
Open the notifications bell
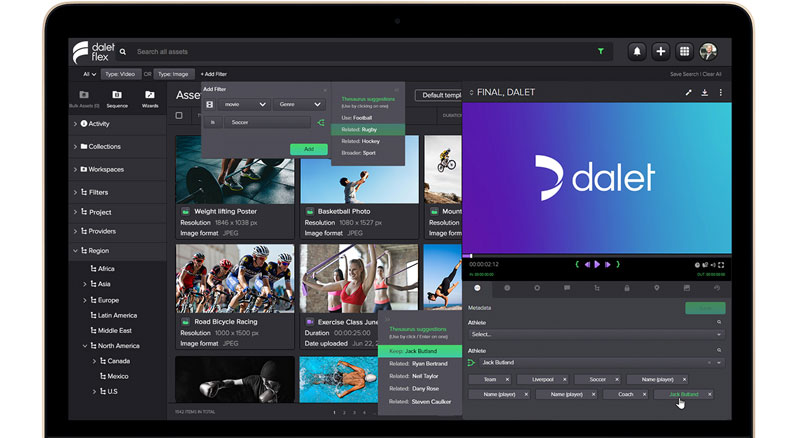[x=637, y=52]
